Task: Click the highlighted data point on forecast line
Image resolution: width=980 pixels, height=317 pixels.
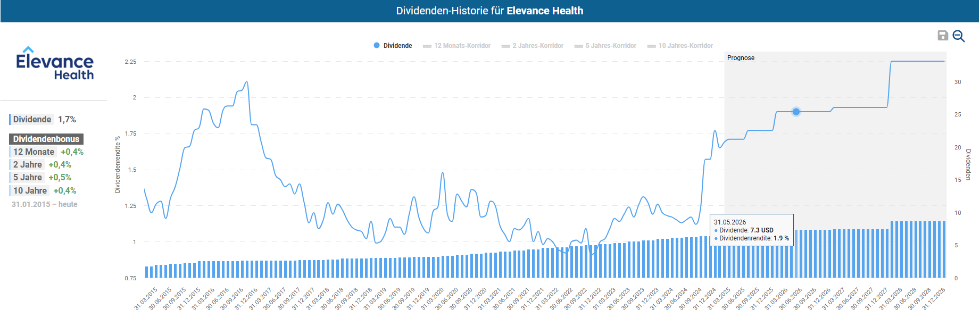Action: click(x=796, y=112)
